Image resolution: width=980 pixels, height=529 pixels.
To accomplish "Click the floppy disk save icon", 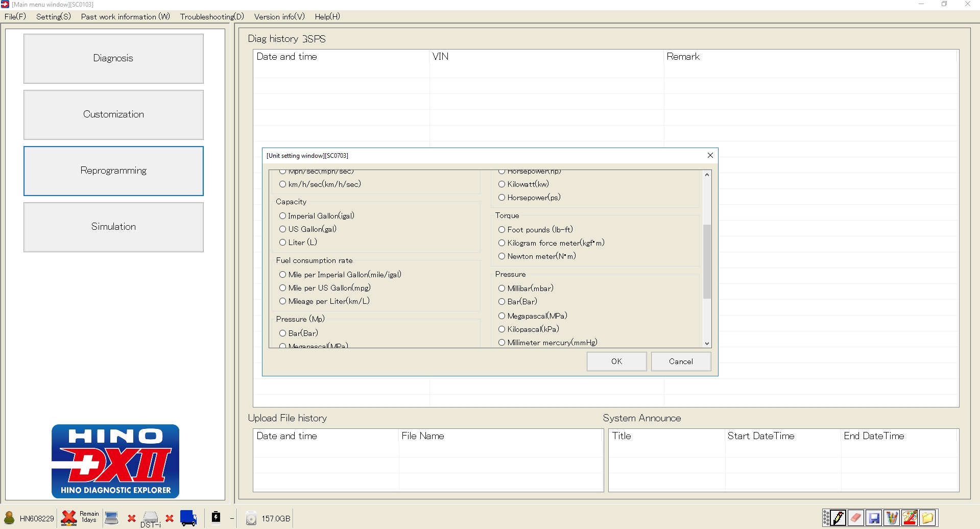I will tap(874, 518).
